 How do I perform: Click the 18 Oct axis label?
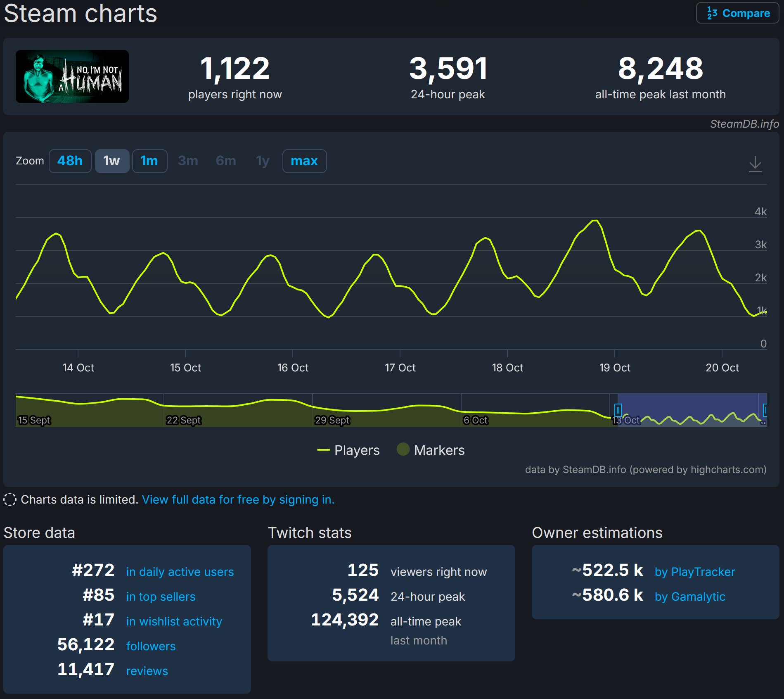507,368
